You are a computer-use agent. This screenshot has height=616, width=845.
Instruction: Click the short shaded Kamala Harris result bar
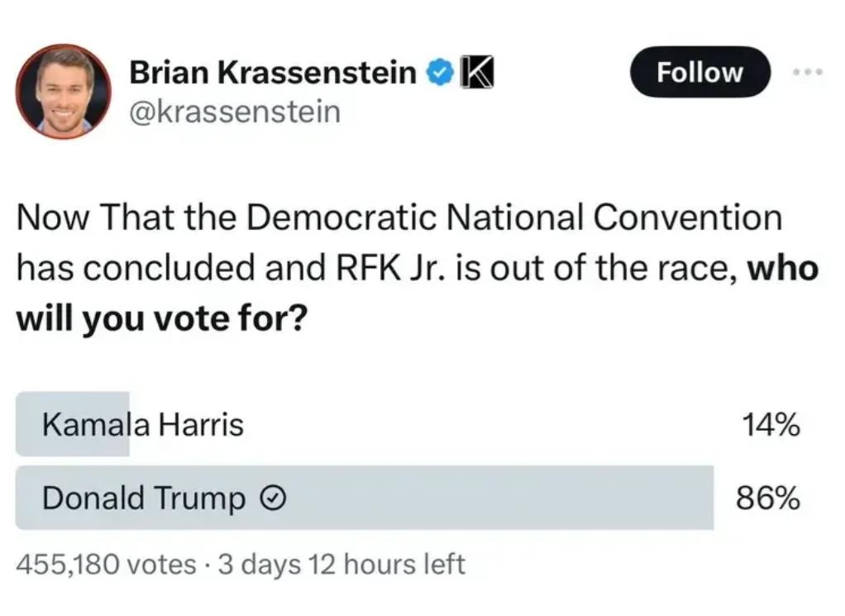[x=73, y=424]
